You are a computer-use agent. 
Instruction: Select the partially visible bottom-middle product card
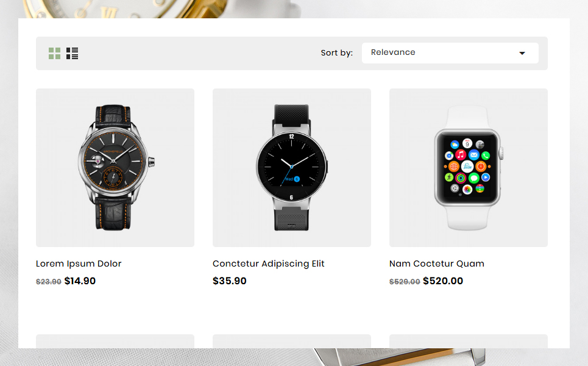pyautogui.click(x=292, y=341)
